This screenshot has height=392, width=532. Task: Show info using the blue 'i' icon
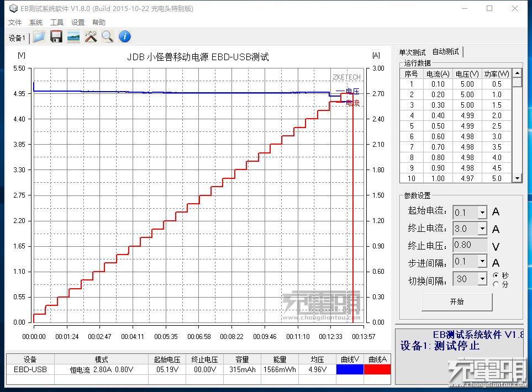(x=125, y=36)
